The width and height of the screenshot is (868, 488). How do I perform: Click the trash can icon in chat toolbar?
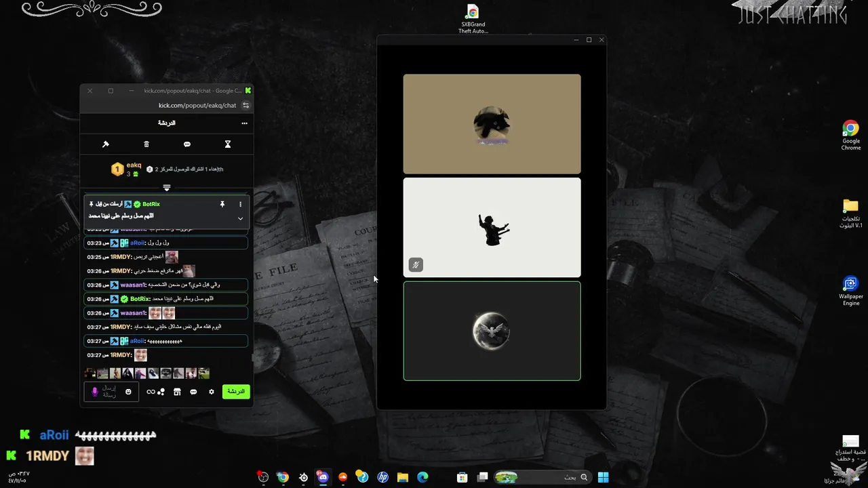click(146, 144)
